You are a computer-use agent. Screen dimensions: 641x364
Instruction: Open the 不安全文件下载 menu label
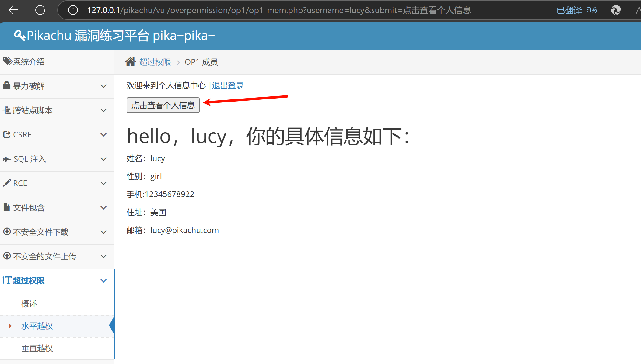coord(41,232)
